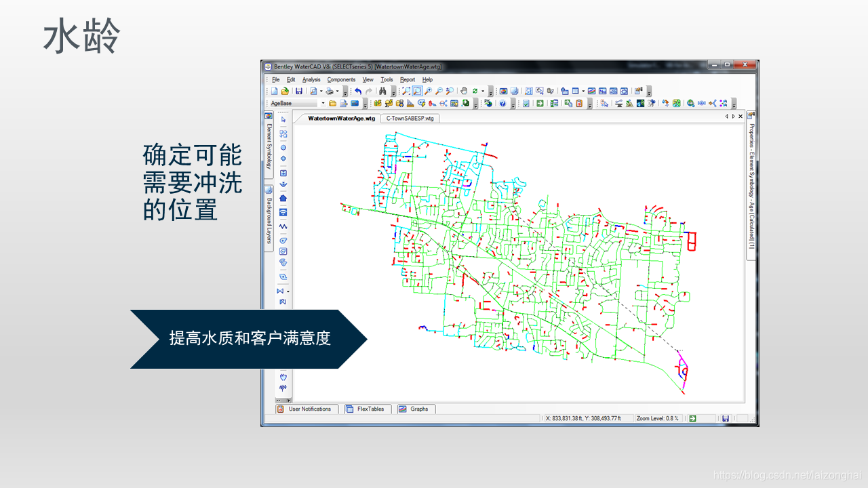This screenshot has height=488, width=868.
Task: Click the Scenarios folder icon beside AgeBase
Action: click(x=332, y=104)
